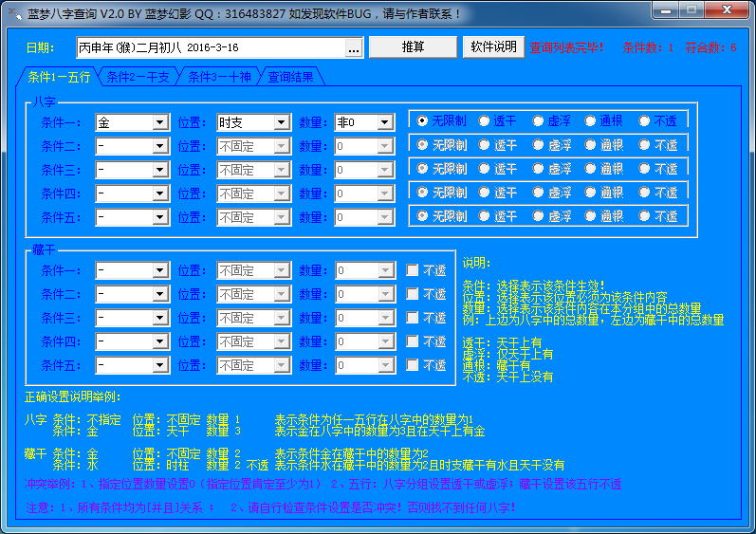Expand 八字 条件一 位置 dropdown showing 时支
The width and height of the screenshot is (756, 534).
coord(282,122)
